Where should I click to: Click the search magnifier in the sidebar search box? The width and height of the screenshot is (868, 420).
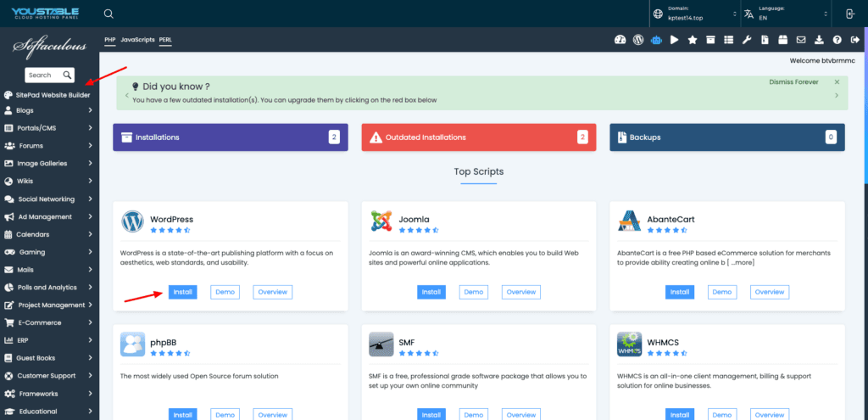(67, 75)
